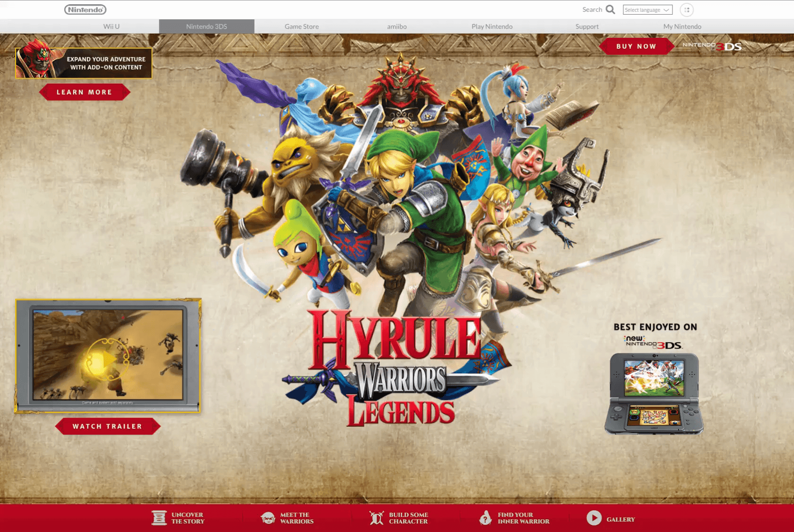Image resolution: width=794 pixels, height=532 pixels.
Task: Click the Expand Your Adventure add-on banner
Action: point(84,63)
